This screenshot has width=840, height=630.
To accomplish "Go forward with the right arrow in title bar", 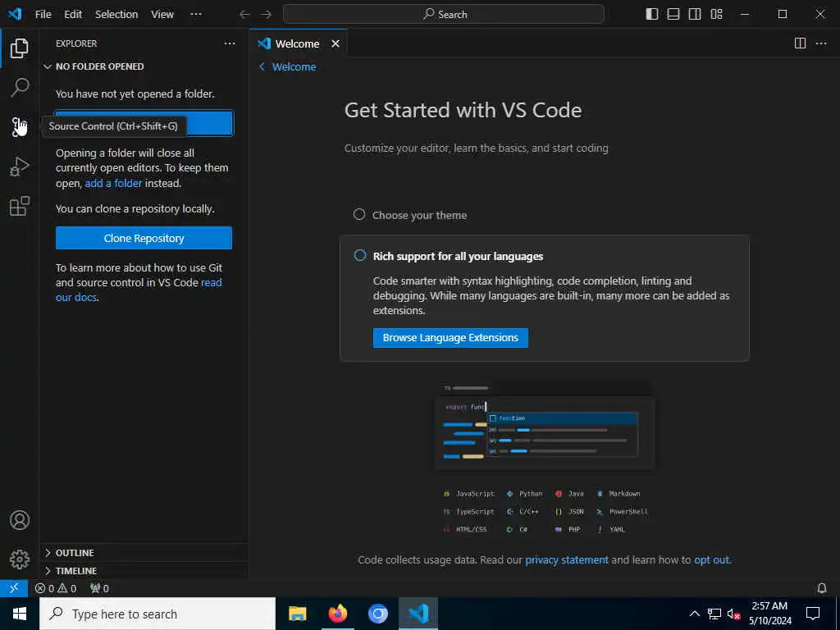I will point(267,15).
